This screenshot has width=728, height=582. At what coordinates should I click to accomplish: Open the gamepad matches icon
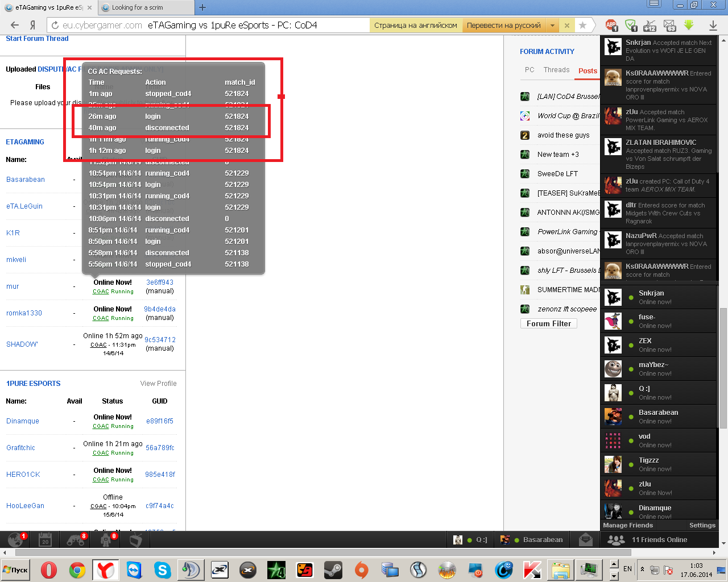[76, 539]
